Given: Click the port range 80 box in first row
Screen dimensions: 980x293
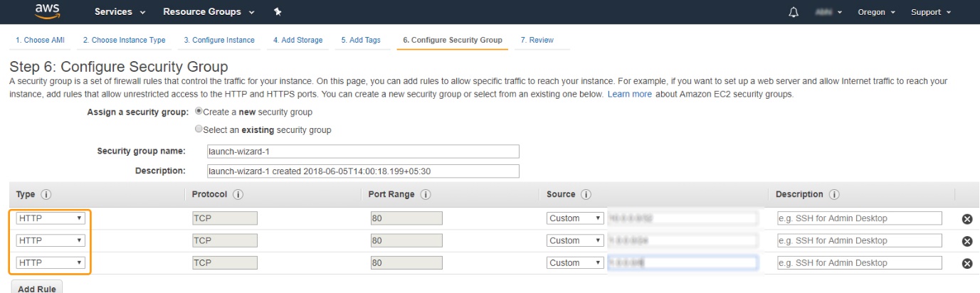Looking at the screenshot, I should [406, 218].
